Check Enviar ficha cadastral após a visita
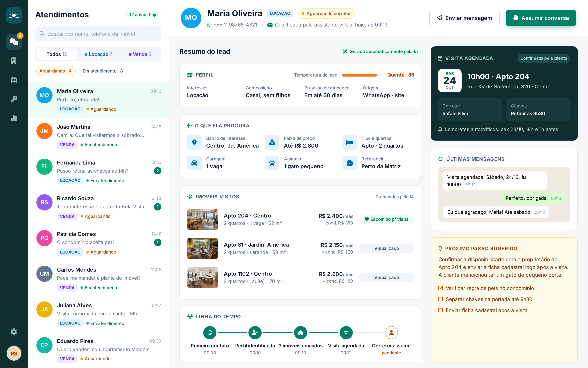 (440, 310)
